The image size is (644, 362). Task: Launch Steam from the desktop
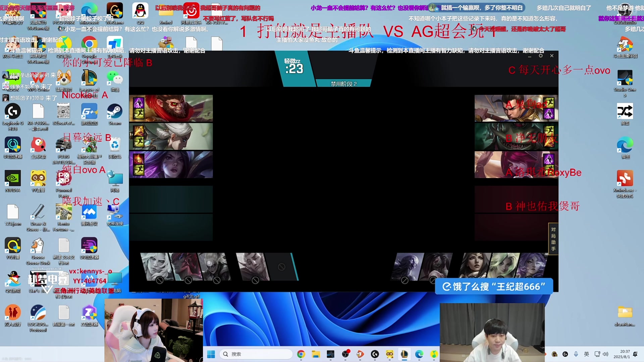pyautogui.click(x=115, y=115)
